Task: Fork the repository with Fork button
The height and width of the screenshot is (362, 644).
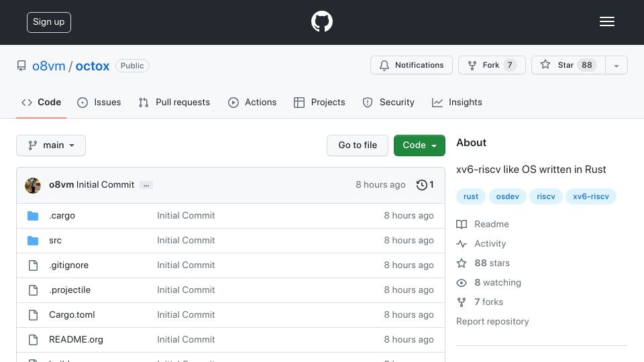Action: tap(492, 65)
